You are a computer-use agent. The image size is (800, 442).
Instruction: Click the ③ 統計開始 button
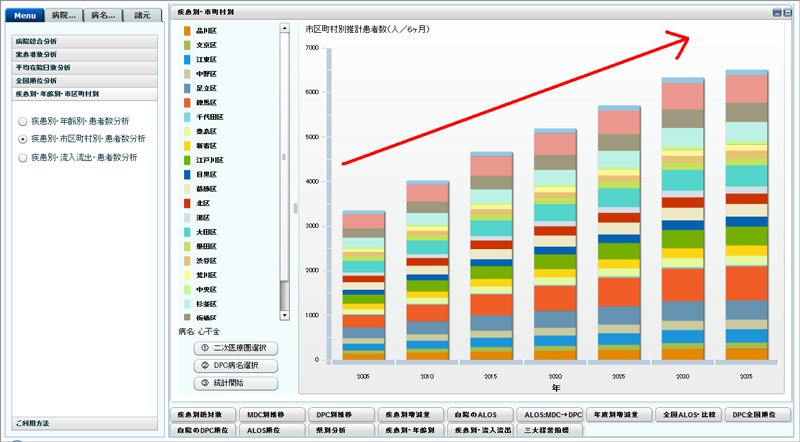tap(236, 383)
